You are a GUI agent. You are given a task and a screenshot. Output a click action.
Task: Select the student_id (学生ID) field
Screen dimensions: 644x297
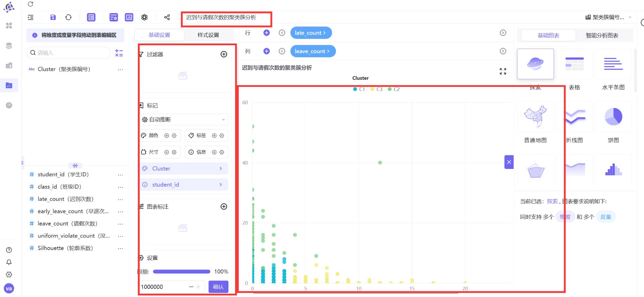[x=63, y=175]
